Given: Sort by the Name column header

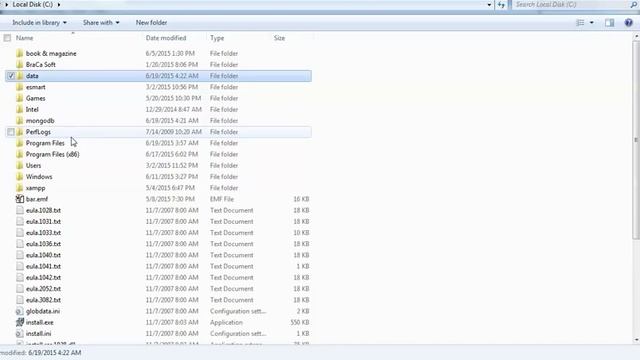Looking at the screenshot, I should pos(24,38).
